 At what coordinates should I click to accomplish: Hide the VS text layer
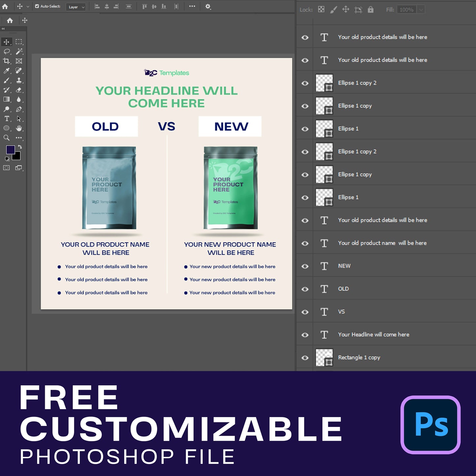[305, 312]
